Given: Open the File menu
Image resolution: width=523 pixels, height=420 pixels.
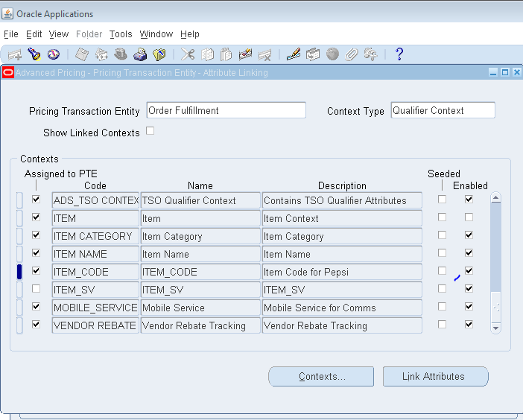Looking at the screenshot, I should click(11, 34).
